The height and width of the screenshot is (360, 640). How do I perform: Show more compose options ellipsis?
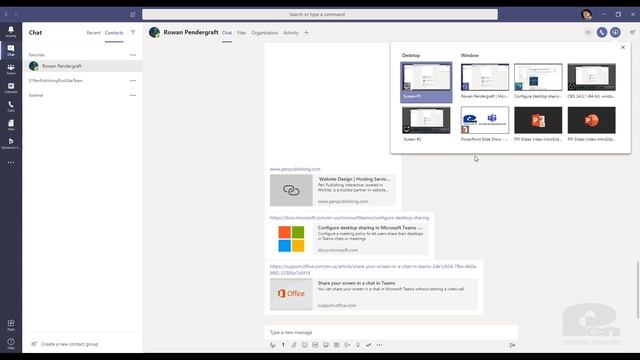click(x=380, y=345)
